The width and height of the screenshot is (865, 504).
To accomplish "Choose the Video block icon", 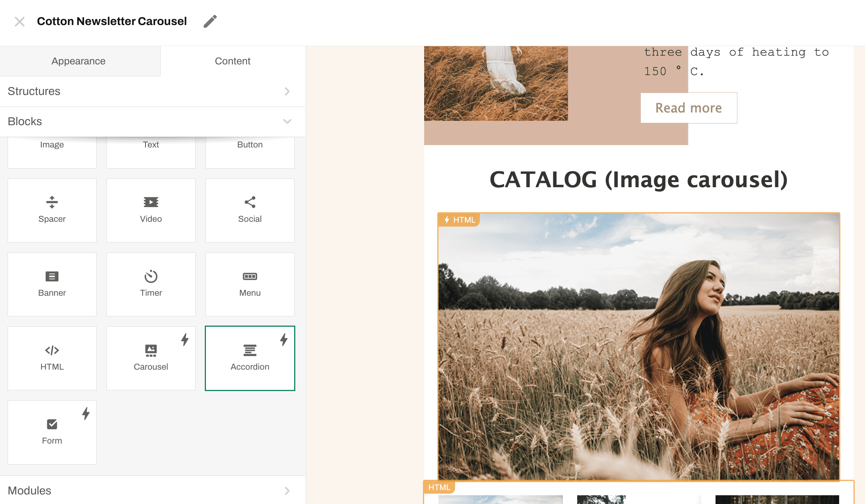I will (151, 202).
